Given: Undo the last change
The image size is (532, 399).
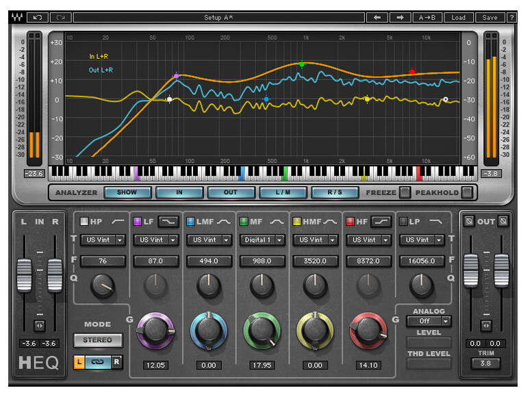Looking at the screenshot, I should coord(38,17).
